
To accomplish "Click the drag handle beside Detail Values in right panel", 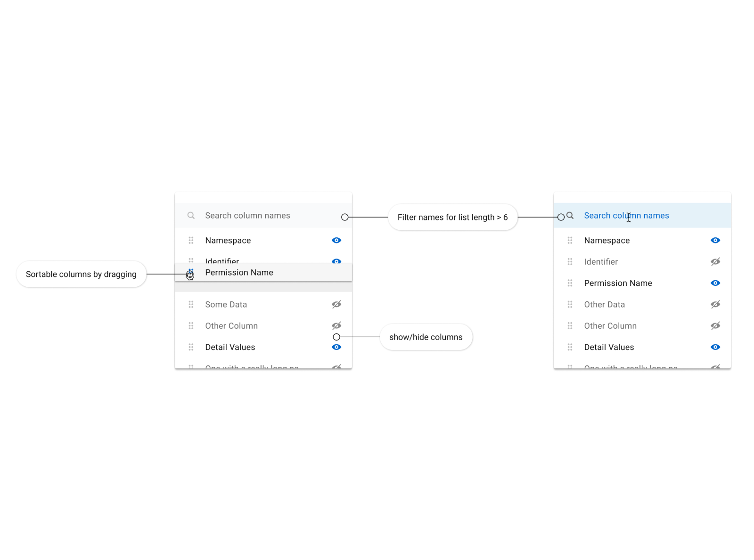I will tap(570, 347).
